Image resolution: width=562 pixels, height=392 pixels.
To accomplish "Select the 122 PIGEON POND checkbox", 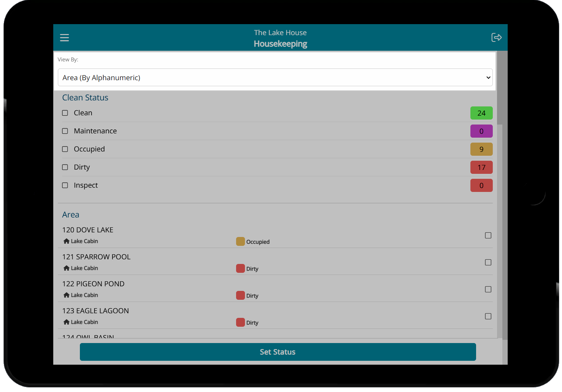I will tap(488, 289).
